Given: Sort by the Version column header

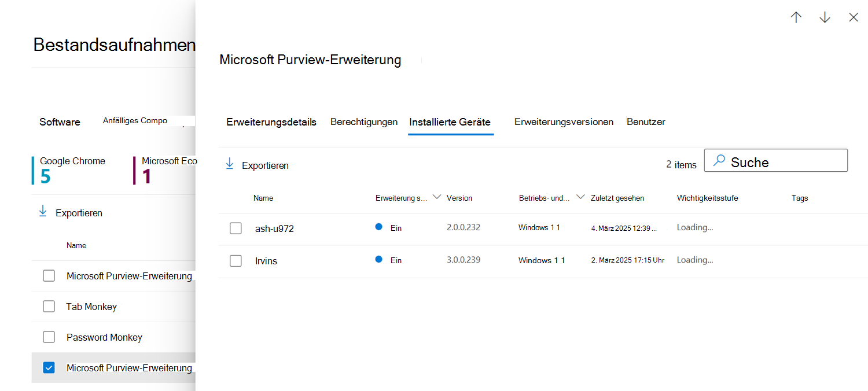Looking at the screenshot, I should pyautogui.click(x=459, y=198).
